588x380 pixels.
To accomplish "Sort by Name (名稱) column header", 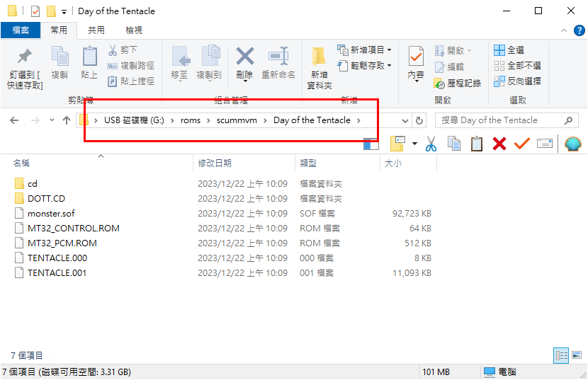I will (21, 163).
